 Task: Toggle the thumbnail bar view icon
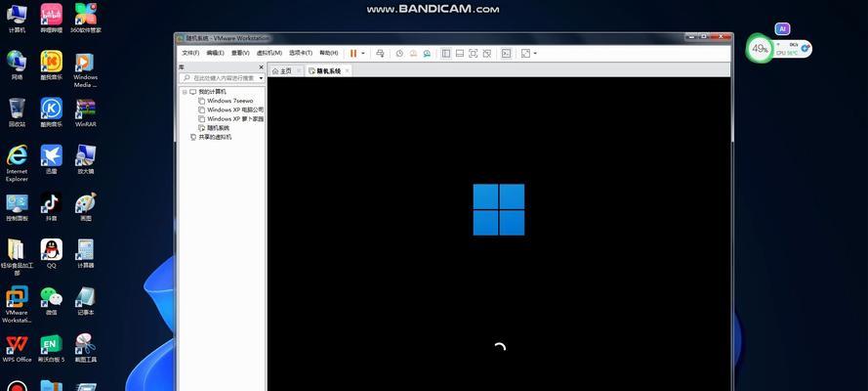tap(460, 53)
